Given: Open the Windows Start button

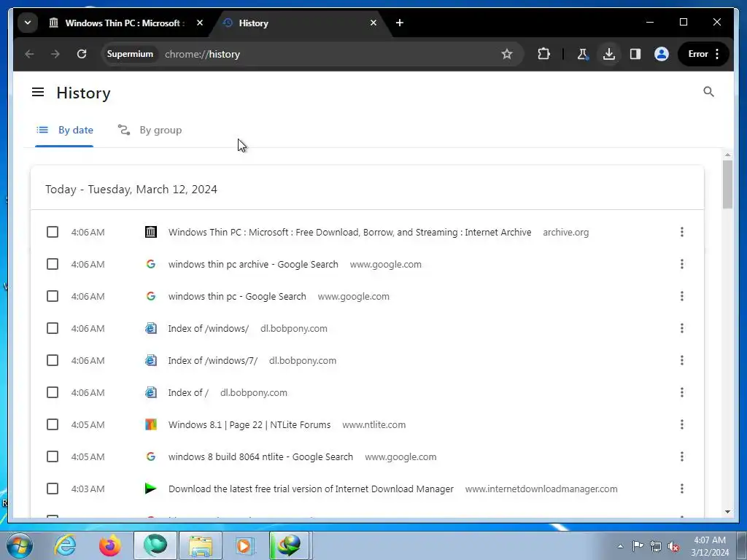Looking at the screenshot, I should 19,545.
